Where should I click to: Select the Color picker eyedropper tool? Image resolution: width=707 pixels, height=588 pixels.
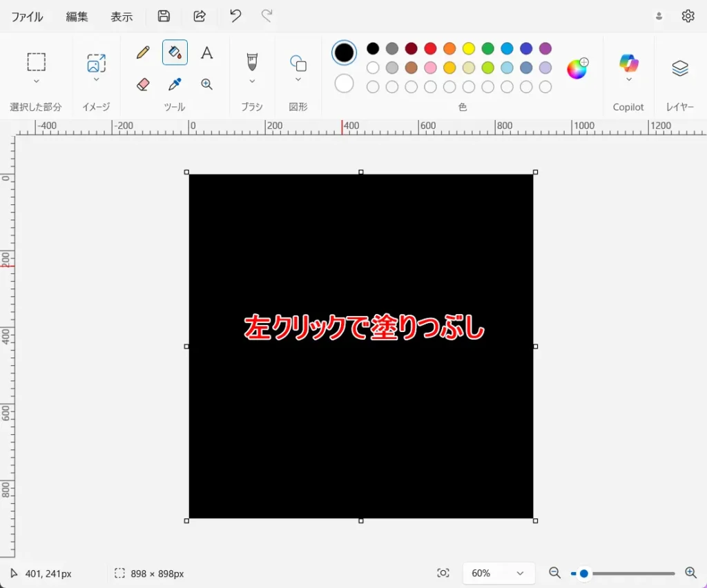[x=175, y=84]
